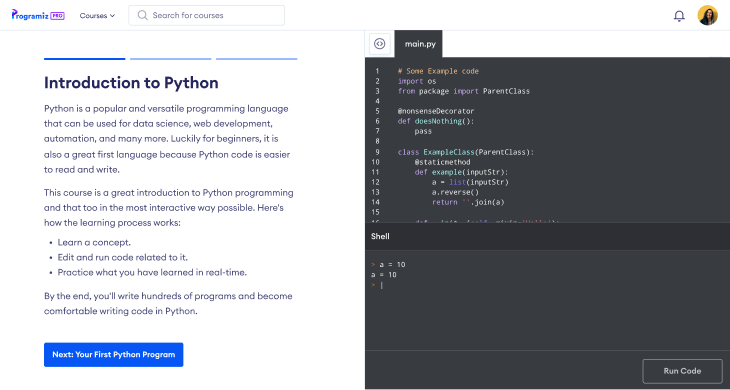Click the 'pass' code line
The image size is (730, 390).
pos(423,131)
